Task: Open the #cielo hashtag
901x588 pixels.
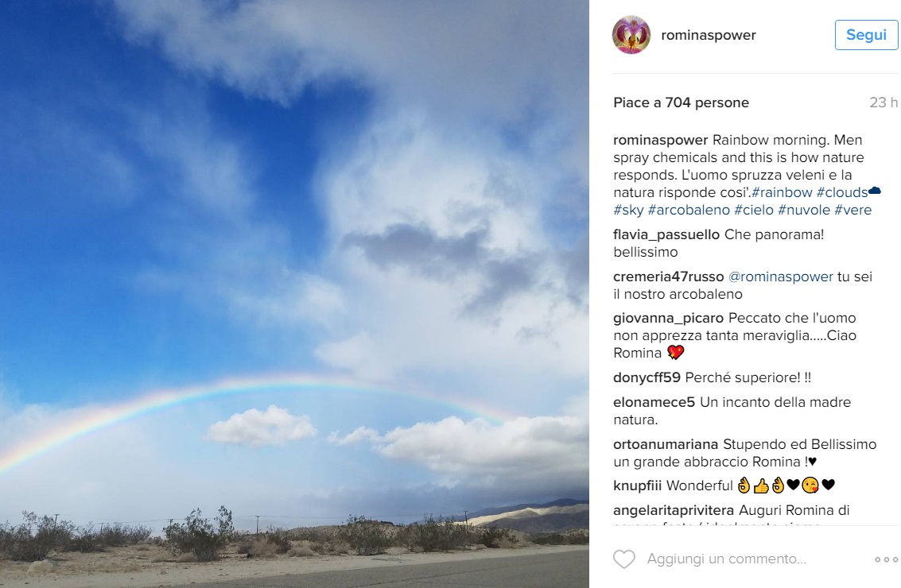Action: click(753, 210)
